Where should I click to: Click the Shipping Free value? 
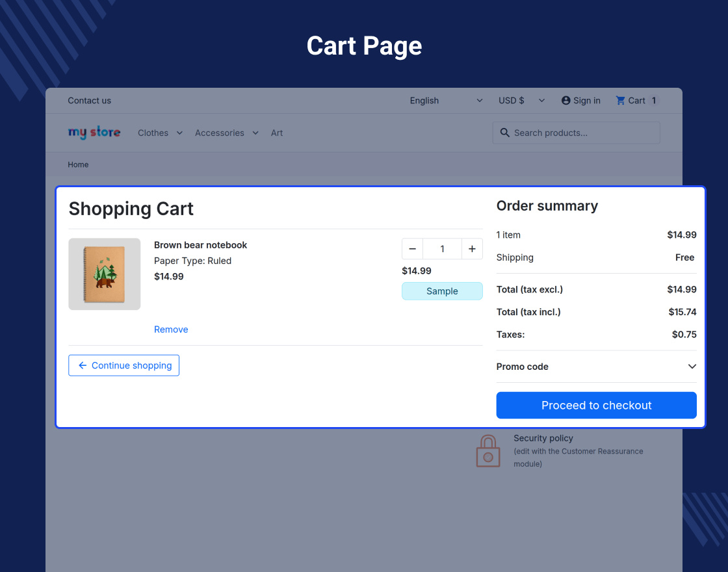685,257
